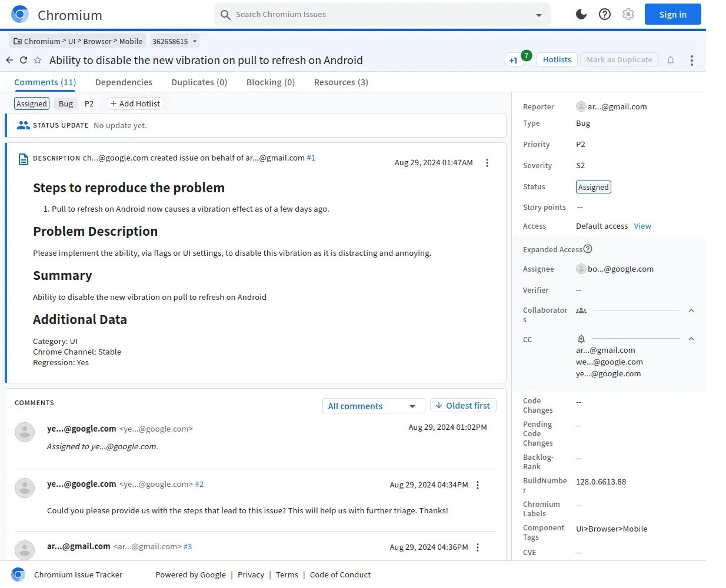726x588 pixels.
Task: Focus the Search Chromium Issues field
Action: [x=382, y=14]
